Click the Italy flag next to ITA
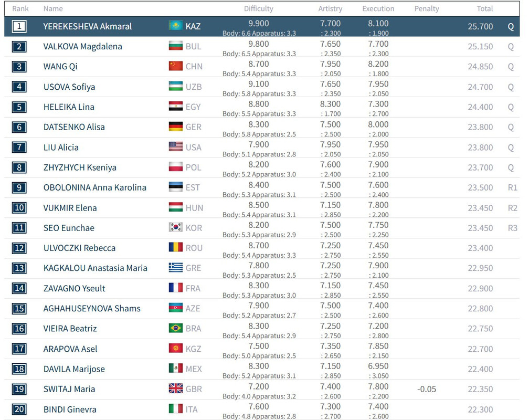The image size is (529, 420). [176, 408]
